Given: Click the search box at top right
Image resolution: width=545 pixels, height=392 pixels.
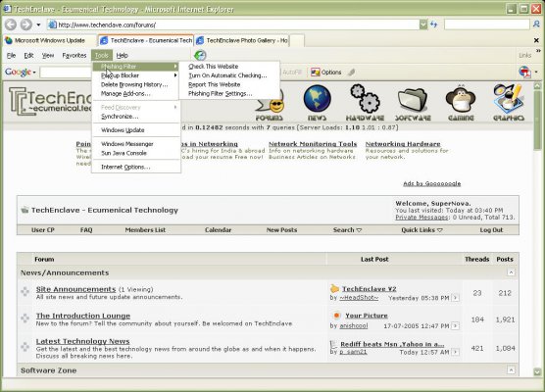Looking at the screenshot, I should (x=487, y=24).
